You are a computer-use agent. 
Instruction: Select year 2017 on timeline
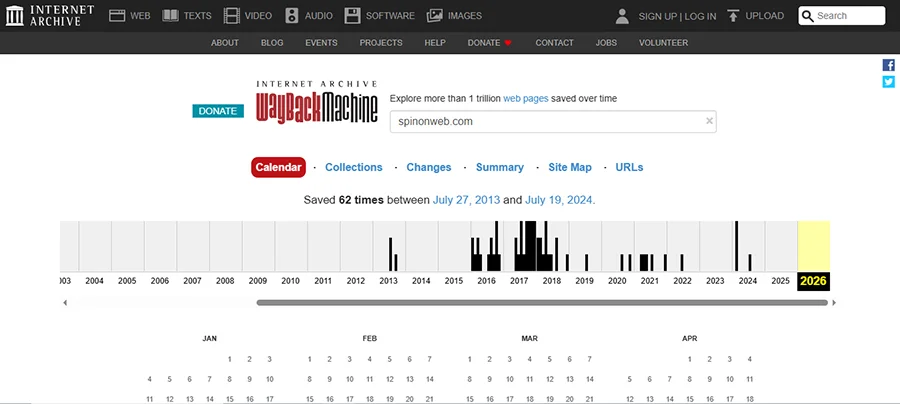[519, 281]
